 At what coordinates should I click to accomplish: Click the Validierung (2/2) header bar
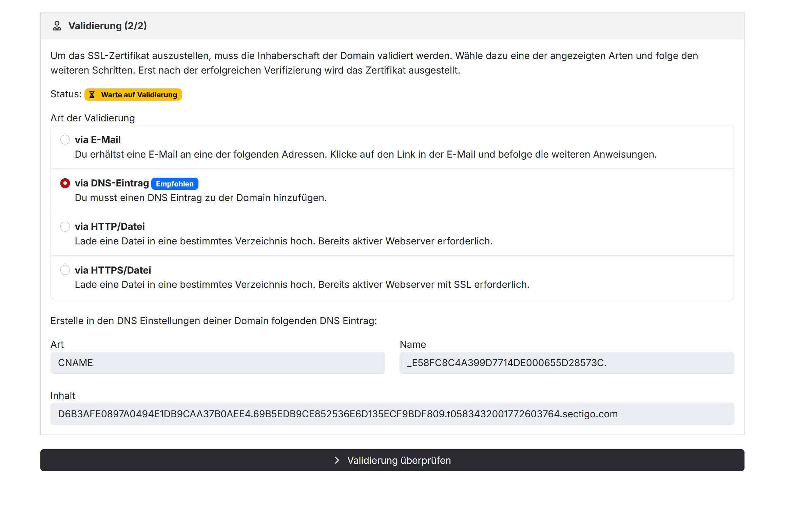(x=108, y=25)
